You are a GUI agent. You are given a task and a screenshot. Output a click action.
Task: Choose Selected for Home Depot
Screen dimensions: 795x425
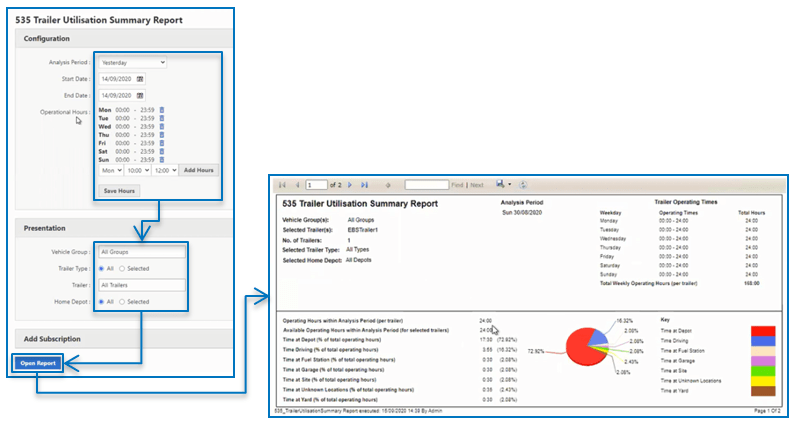click(x=122, y=301)
